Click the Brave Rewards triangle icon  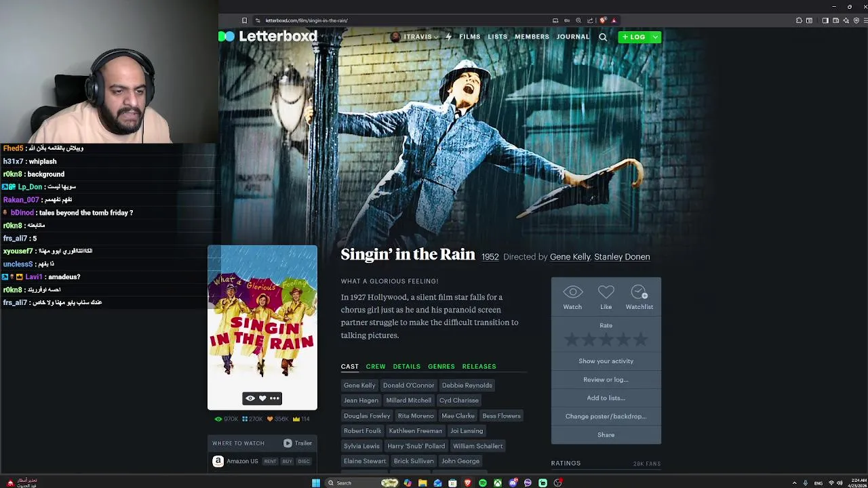point(614,20)
